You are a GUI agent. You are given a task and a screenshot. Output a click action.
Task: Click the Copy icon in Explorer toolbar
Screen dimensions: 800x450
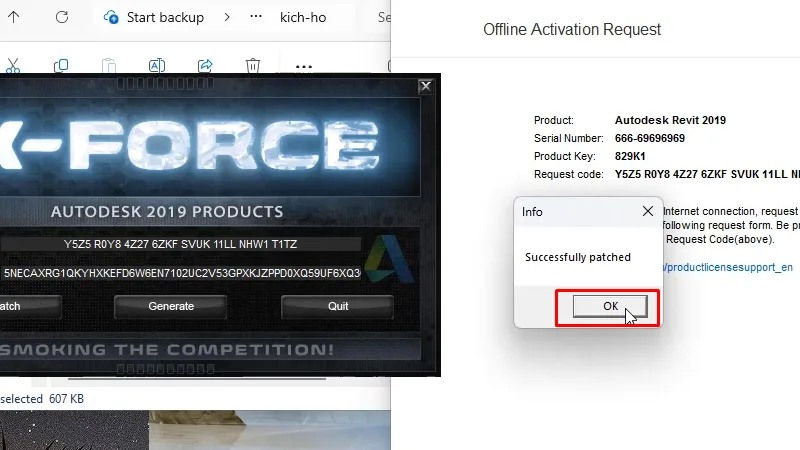[61, 66]
